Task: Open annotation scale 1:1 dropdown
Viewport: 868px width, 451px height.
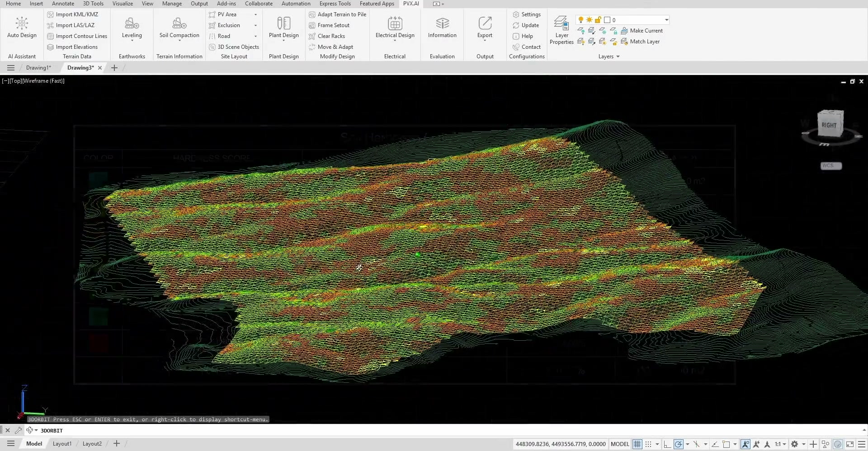Action: [780, 444]
